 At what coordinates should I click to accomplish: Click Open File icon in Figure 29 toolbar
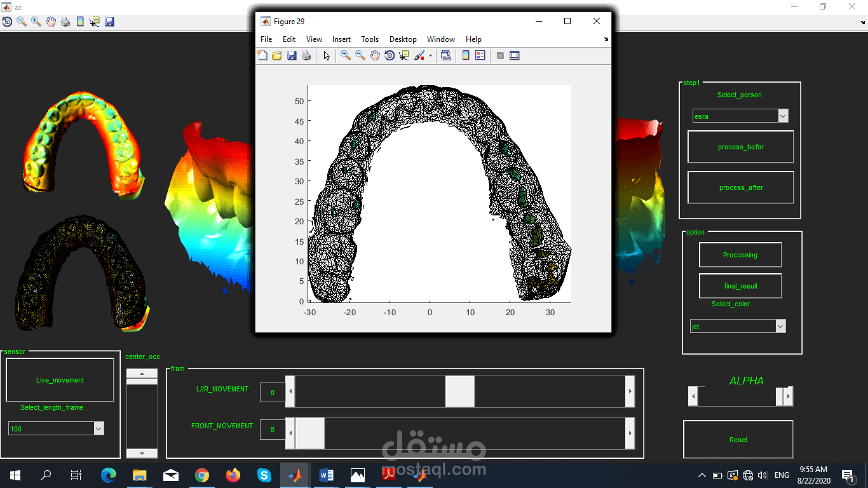(x=277, y=56)
